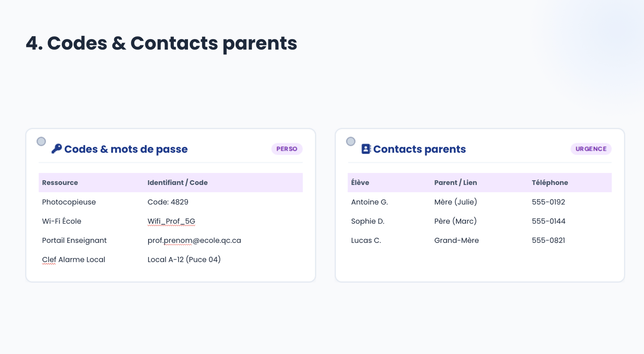Click Lucas C.'s phone number 555-0821

(x=548, y=240)
